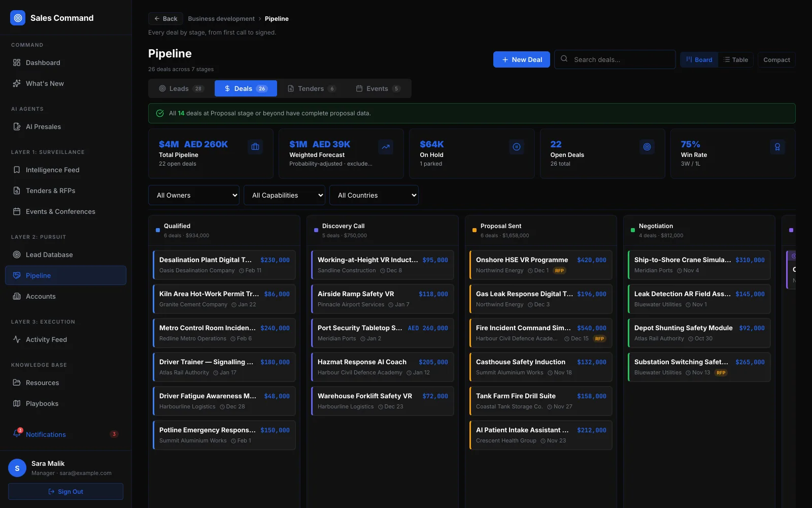Click the Sign Out button
The height and width of the screenshot is (508, 812).
[65, 491]
